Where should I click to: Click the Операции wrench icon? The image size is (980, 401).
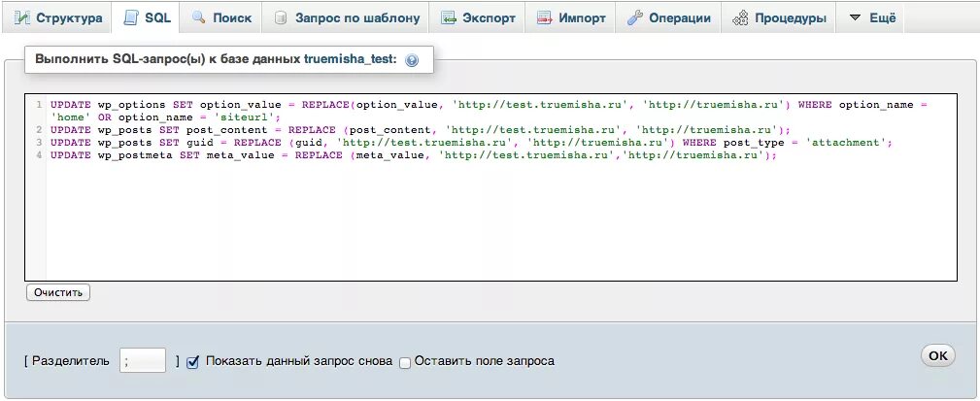(635, 18)
